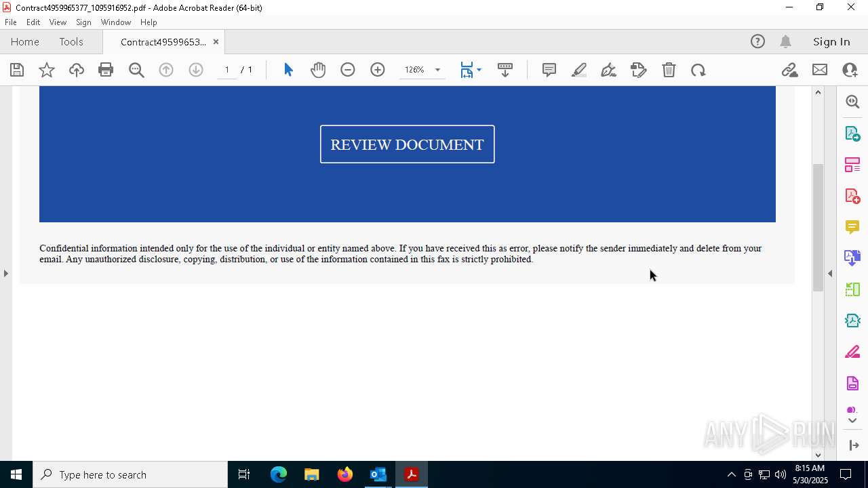Switch to the Home tab
Image resolution: width=868 pixels, height=488 pixels.
click(25, 41)
